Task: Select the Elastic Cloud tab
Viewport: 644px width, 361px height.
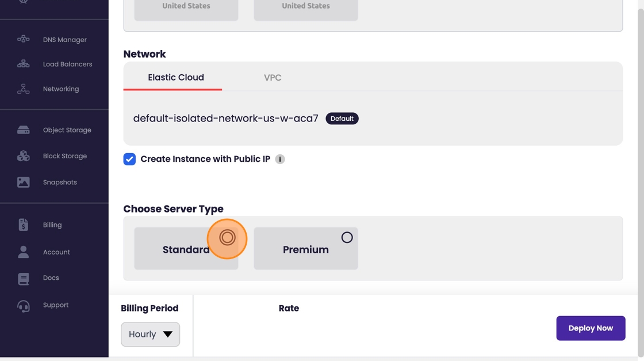Action: 175,78
